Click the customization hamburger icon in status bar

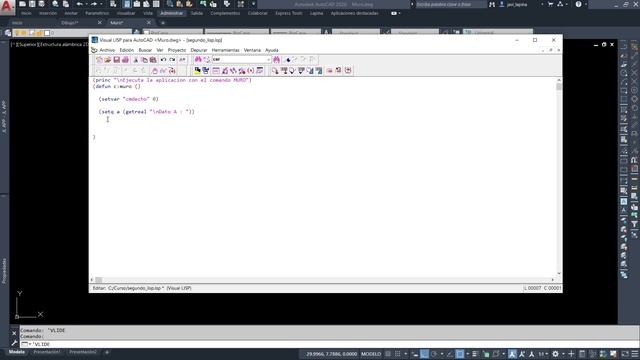click(635, 354)
